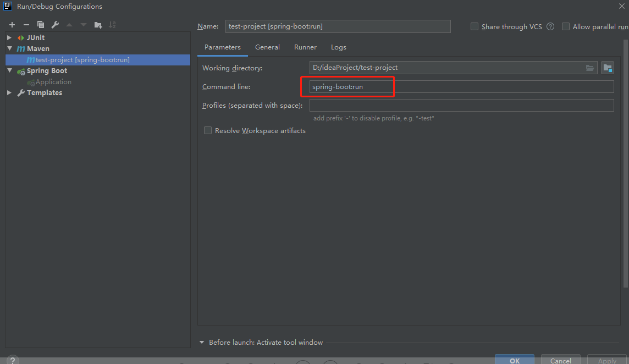Select Application under Spring Boot

point(53,82)
